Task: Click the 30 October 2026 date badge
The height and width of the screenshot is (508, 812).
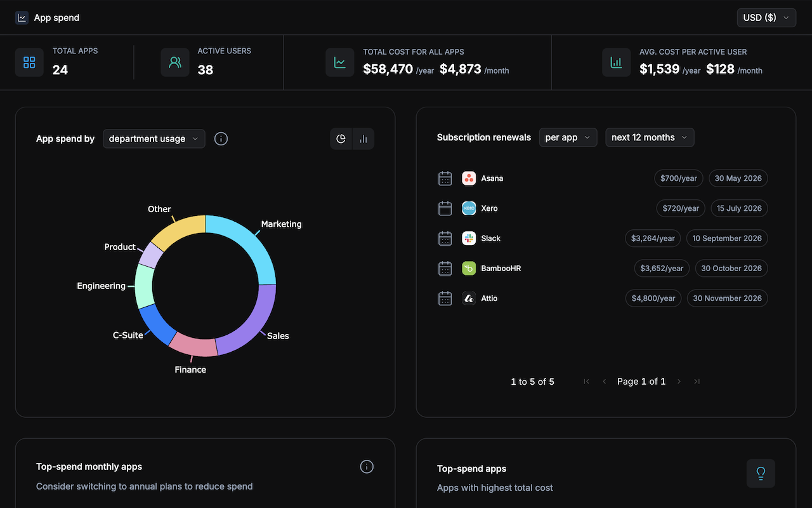Action: 731,268
